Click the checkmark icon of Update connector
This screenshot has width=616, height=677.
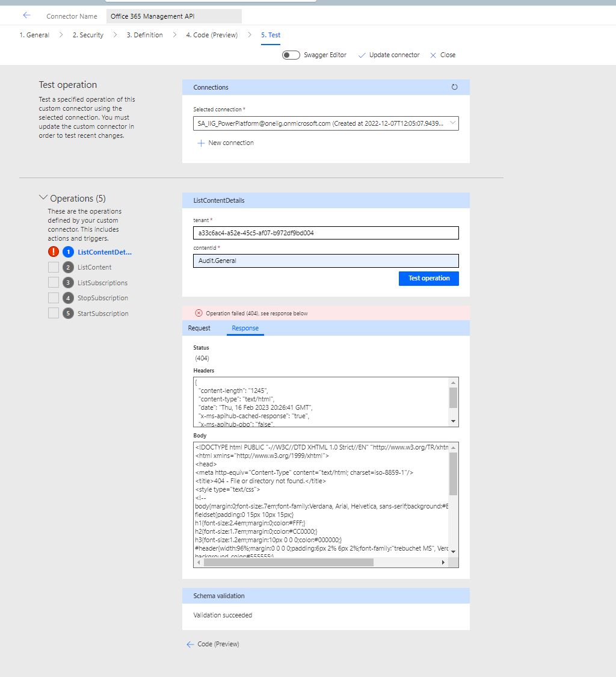(362, 55)
